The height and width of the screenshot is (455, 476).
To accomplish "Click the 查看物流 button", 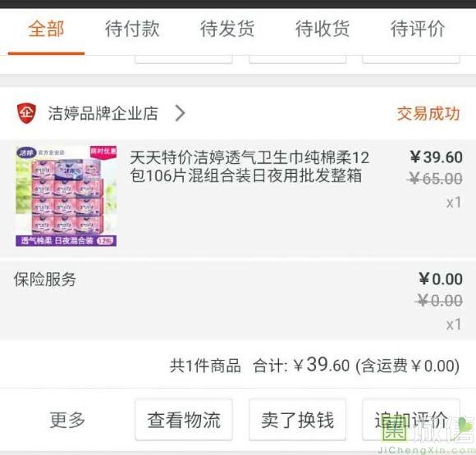I will 184,420.
